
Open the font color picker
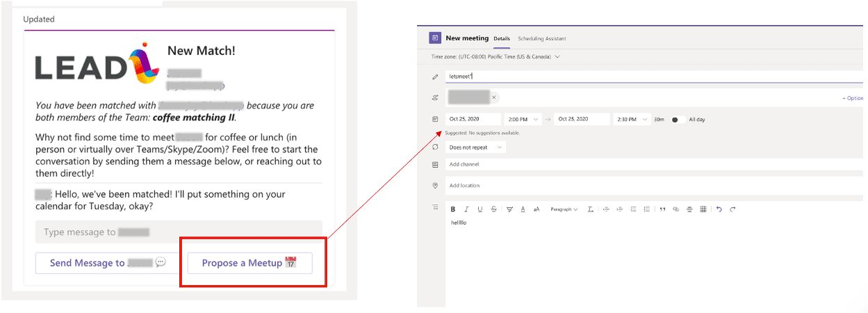[x=523, y=209]
